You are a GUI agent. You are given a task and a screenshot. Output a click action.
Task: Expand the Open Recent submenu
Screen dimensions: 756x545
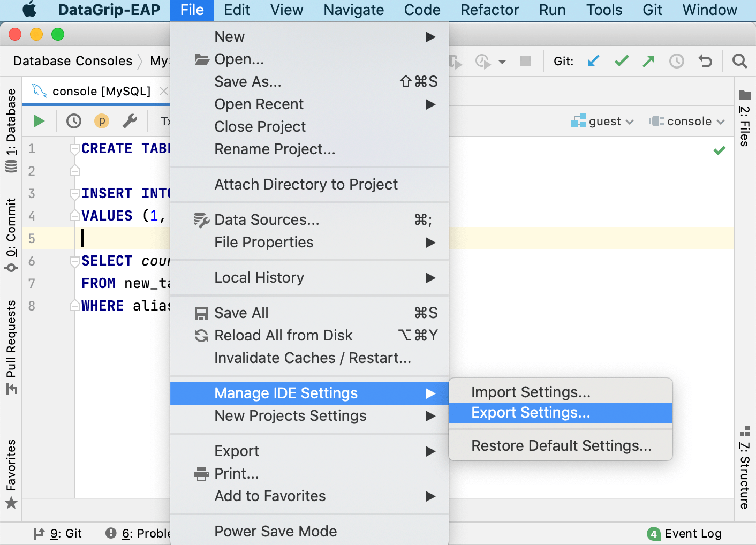[259, 104]
